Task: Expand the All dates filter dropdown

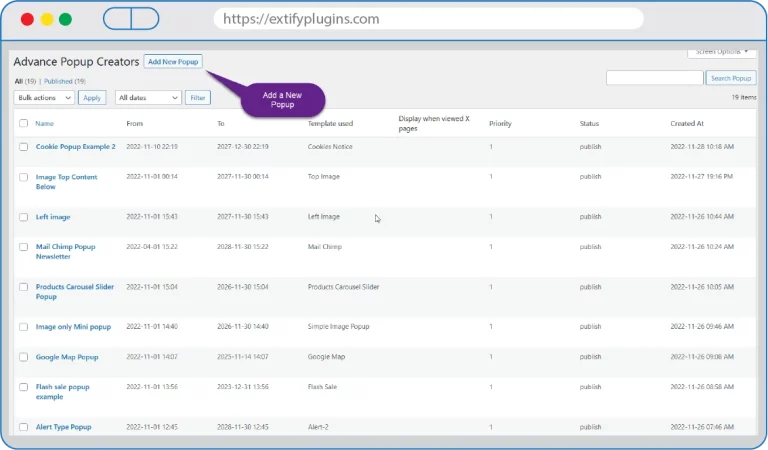Action: 148,98
